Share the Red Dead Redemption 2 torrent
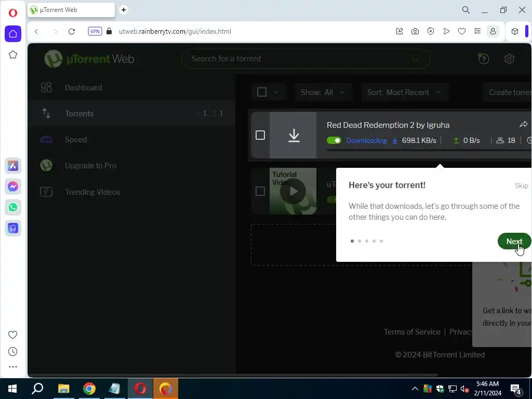The image size is (532, 399). [524, 125]
